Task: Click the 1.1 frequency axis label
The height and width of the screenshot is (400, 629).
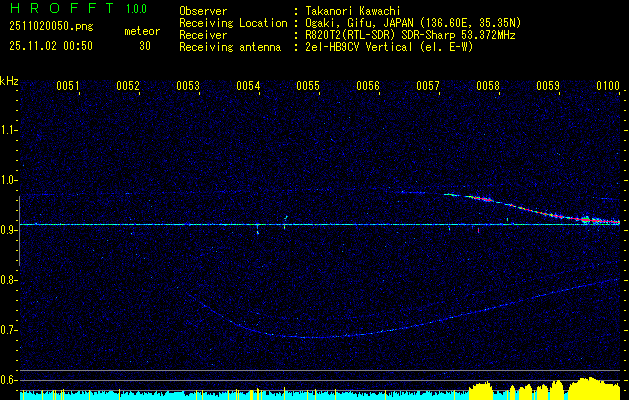Action: (x=9, y=129)
